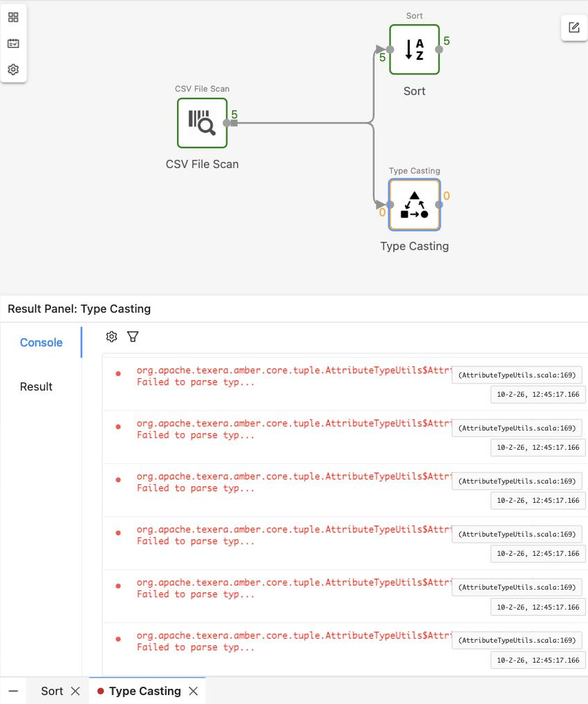Click third AttributeTypeUtils.scala:169 source tag
This screenshot has height=704, width=588.
[517, 481]
